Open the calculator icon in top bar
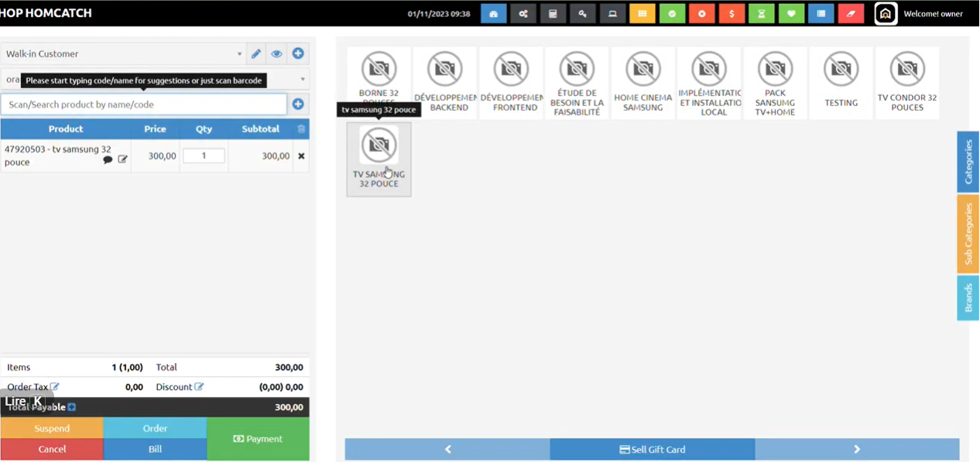980x462 pixels. [x=553, y=14]
